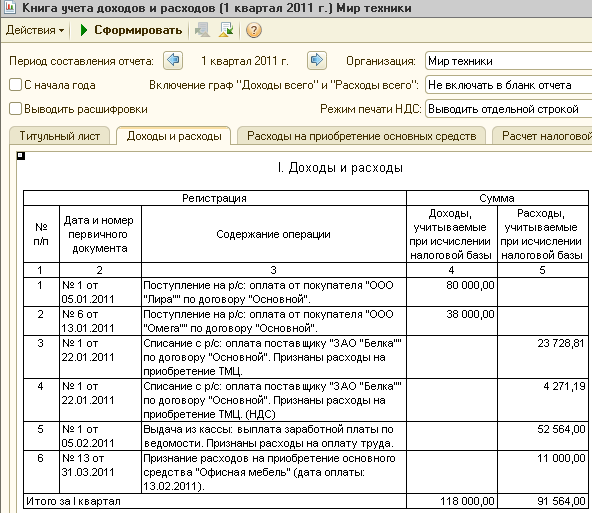Click Выдача из кассы operation text
This screenshot has width=592, height=513.
pyautogui.click(x=274, y=436)
